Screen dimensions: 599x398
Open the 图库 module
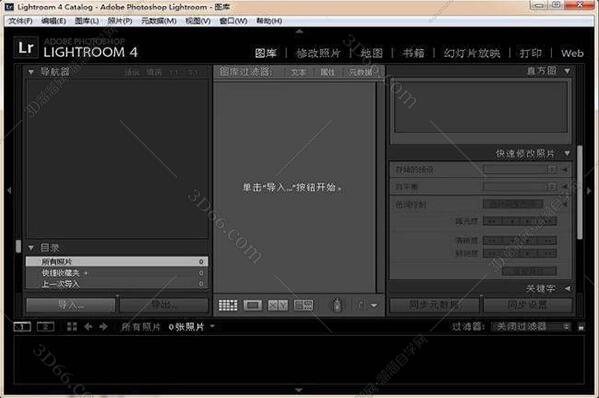[x=266, y=53]
